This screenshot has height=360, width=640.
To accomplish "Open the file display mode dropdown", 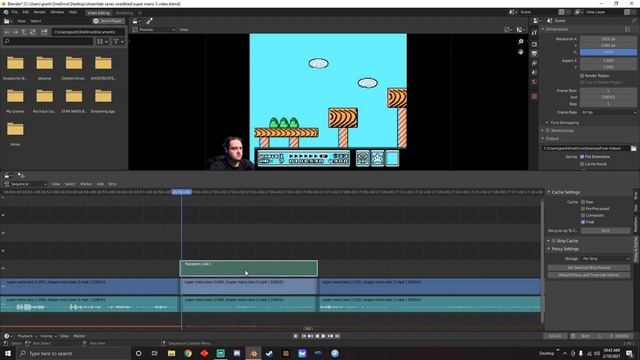I will 102,41.
